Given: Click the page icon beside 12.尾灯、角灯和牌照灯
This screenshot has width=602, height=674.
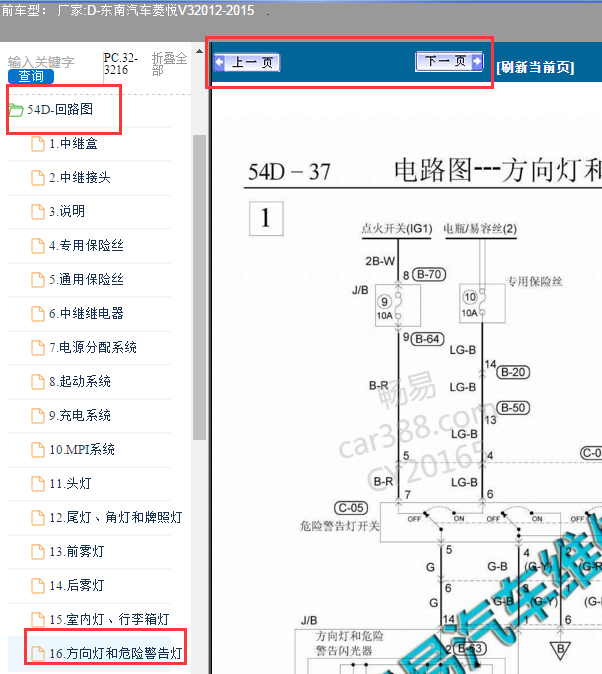Looking at the screenshot, I should pos(38,518).
